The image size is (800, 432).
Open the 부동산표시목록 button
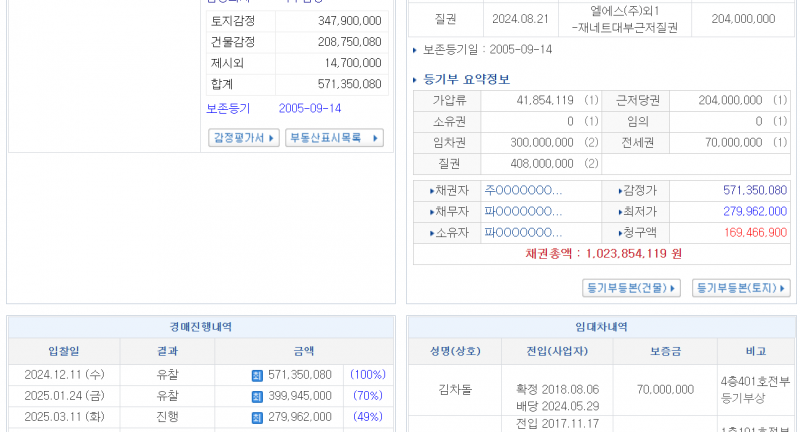(x=334, y=138)
